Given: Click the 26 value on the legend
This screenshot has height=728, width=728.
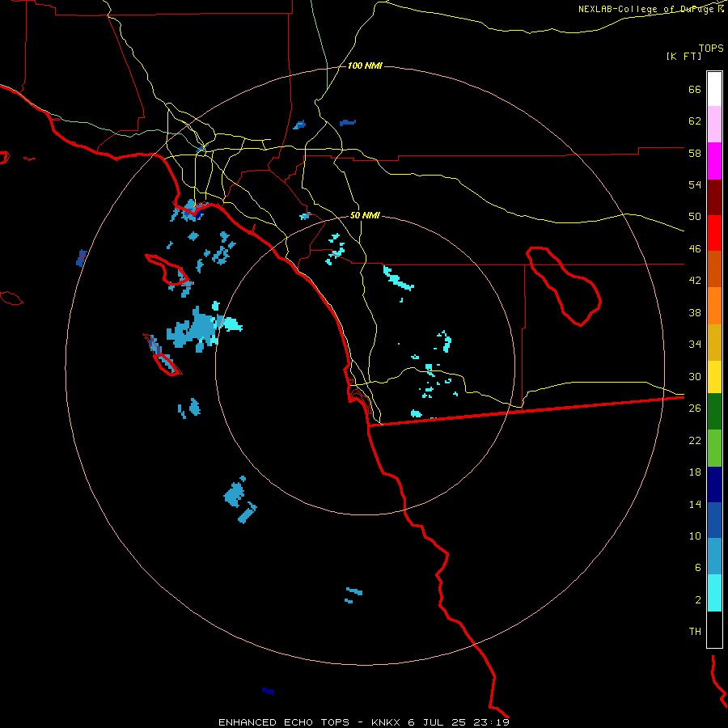Looking at the screenshot, I should pos(695,408).
